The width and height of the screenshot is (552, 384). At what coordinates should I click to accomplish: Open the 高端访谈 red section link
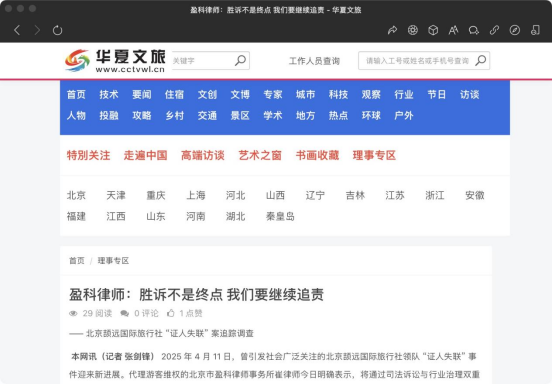point(203,155)
